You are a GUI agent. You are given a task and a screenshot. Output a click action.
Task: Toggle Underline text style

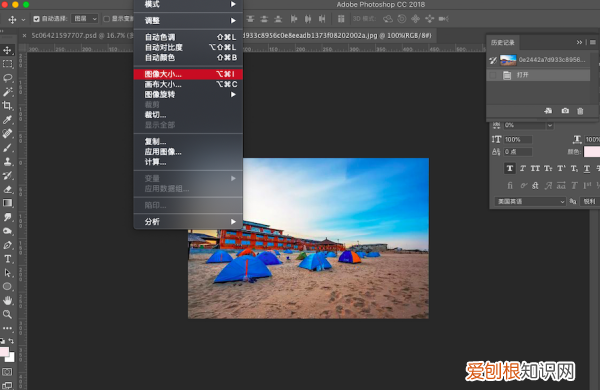[x=587, y=168]
